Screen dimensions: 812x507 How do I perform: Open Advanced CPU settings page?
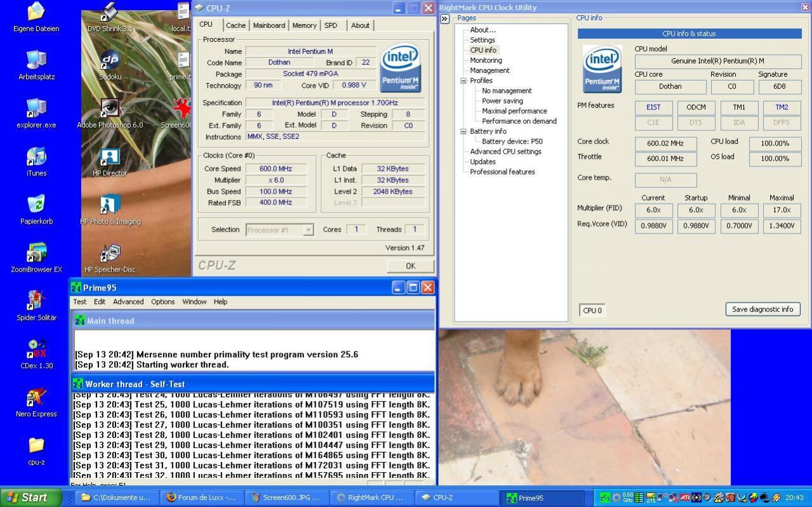pos(505,152)
